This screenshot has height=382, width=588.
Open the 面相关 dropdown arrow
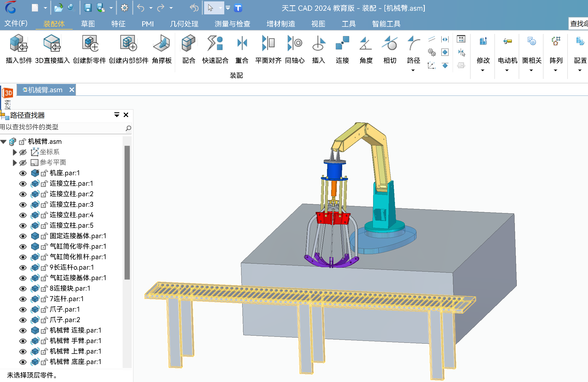tap(531, 70)
